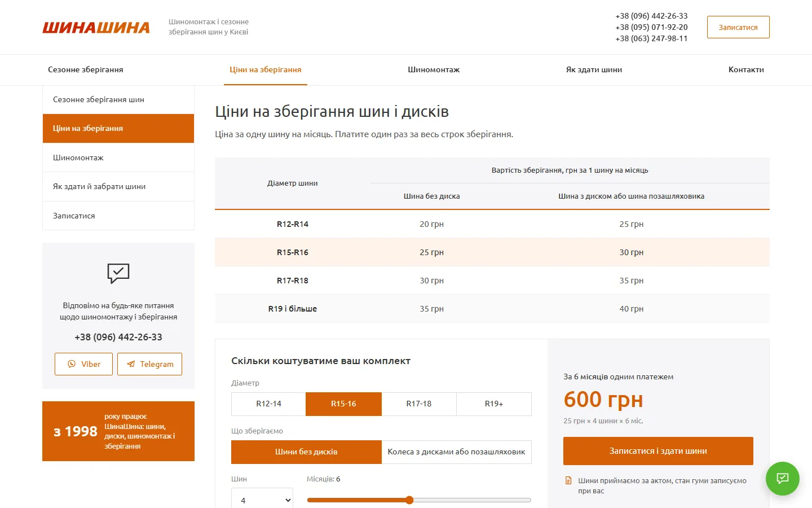Open Сезонне зберігання in top navigation

pyautogui.click(x=86, y=70)
